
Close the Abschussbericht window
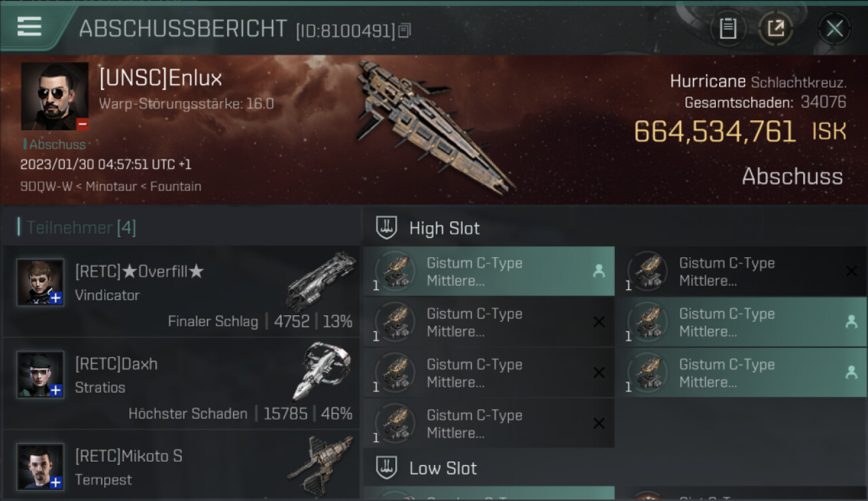click(x=835, y=28)
